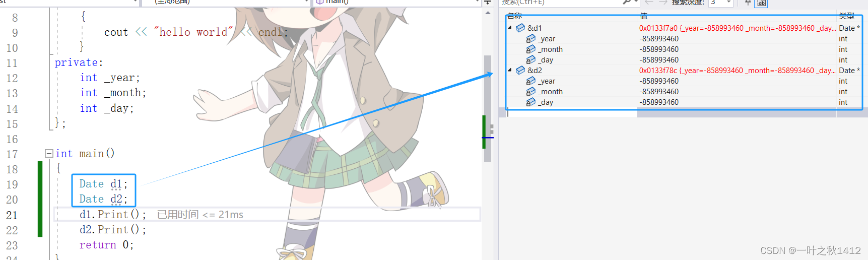The width and height of the screenshot is (868, 260).
Task: Click 'endl' in the cout line
Action: [x=270, y=32]
